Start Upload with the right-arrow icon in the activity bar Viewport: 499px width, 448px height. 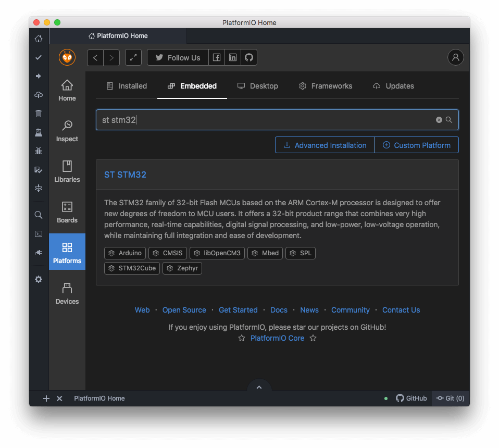tap(39, 76)
